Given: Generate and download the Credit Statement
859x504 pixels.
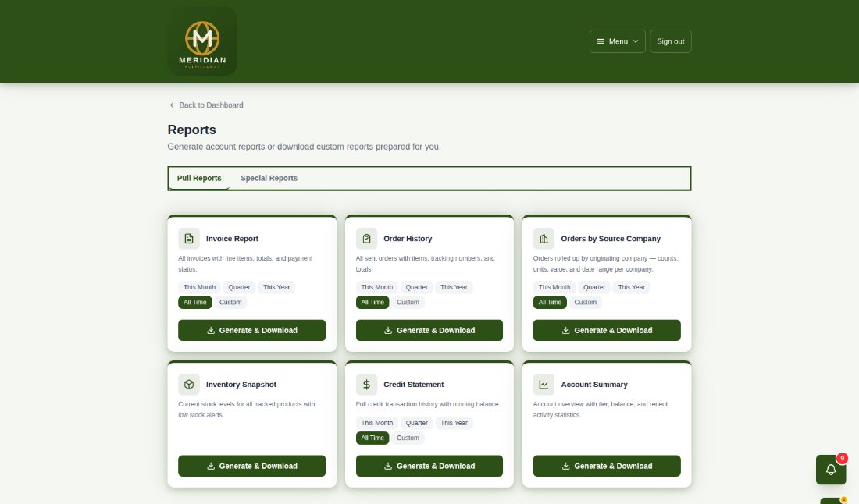Looking at the screenshot, I should [x=429, y=467].
